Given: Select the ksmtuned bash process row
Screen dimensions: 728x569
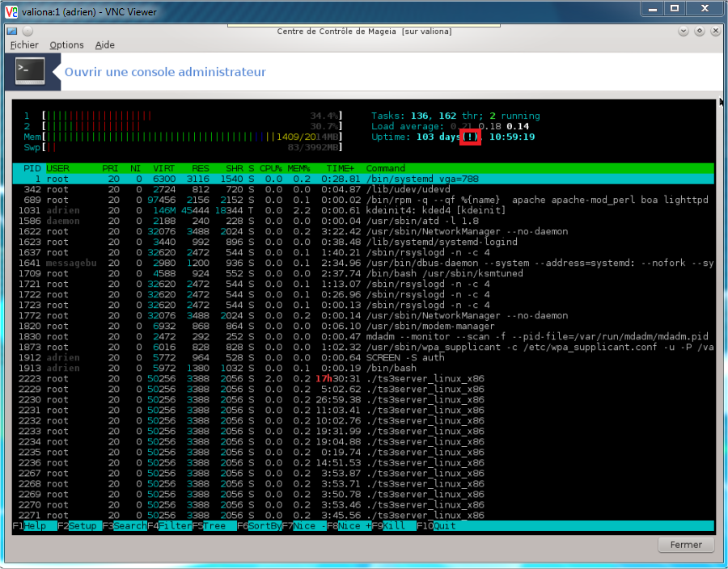Looking at the screenshot, I should pyautogui.click(x=363, y=274).
